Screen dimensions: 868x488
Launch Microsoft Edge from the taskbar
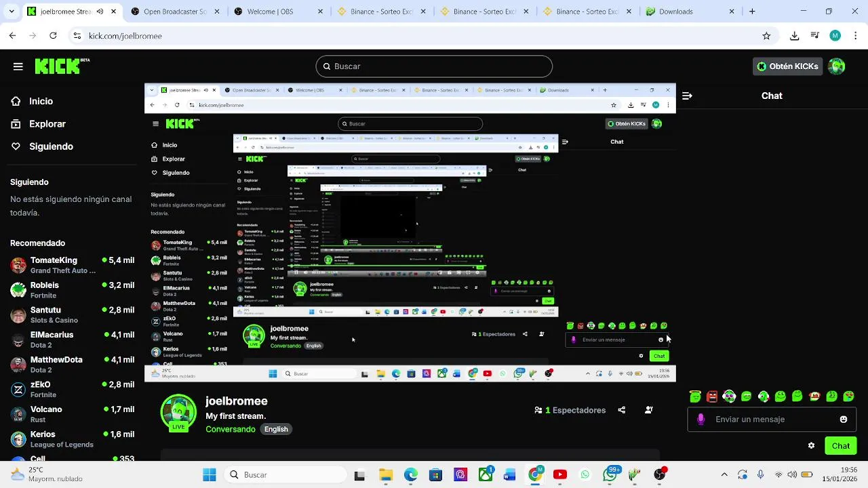tap(411, 475)
